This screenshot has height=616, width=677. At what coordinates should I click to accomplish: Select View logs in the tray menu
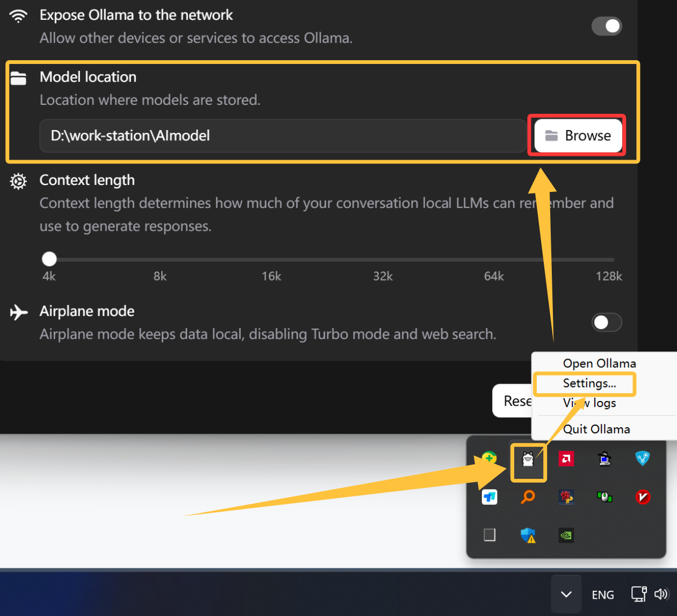point(589,403)
